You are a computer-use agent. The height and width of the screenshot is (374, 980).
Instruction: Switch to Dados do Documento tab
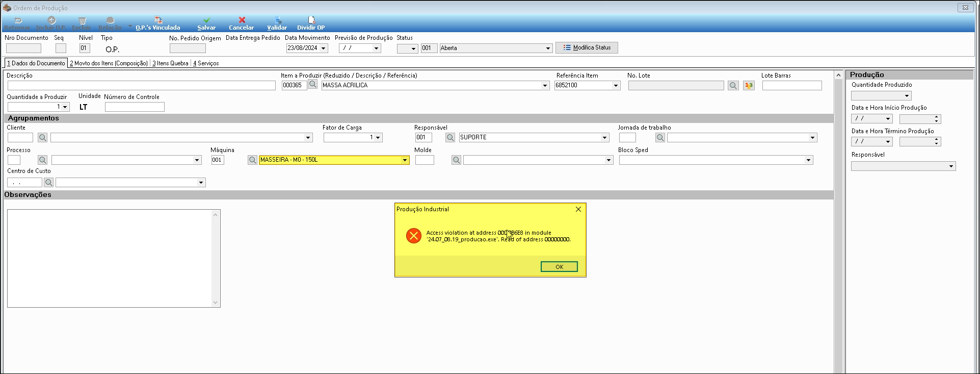pyautogui.click(x=36, y=63)
